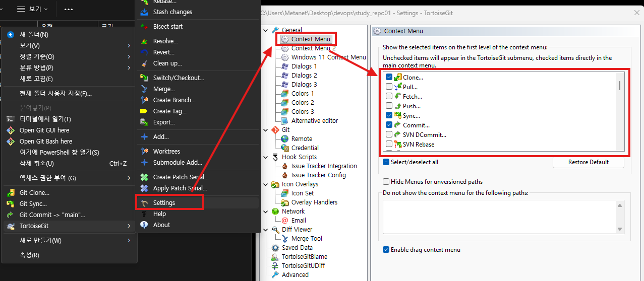
Task: Collapse the Git tree node
Action: pyautogui.click(x=267, y=130)
